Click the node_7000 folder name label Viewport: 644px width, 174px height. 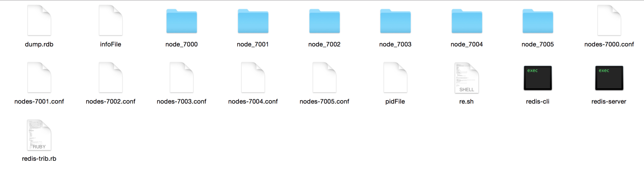pyautogui.click(x=182, y=45)
